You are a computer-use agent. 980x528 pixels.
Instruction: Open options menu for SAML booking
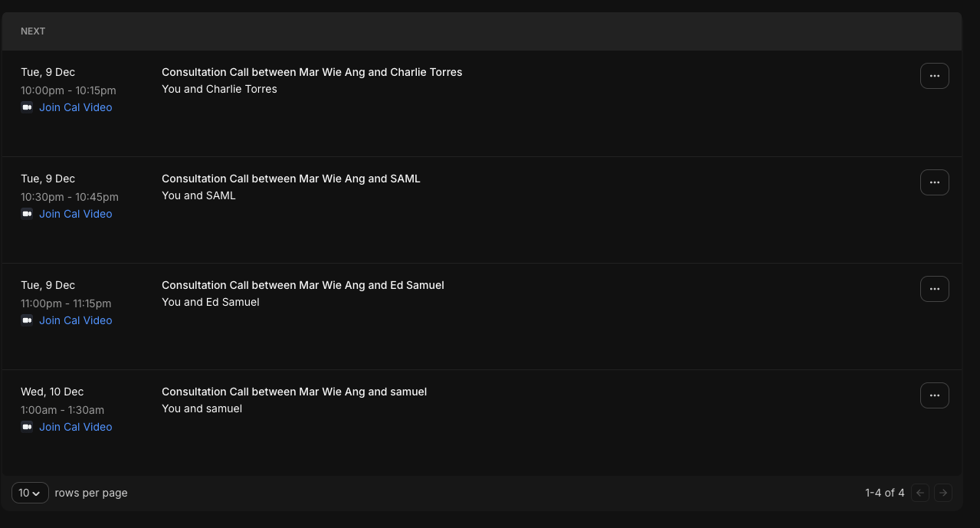pos(934,182)
